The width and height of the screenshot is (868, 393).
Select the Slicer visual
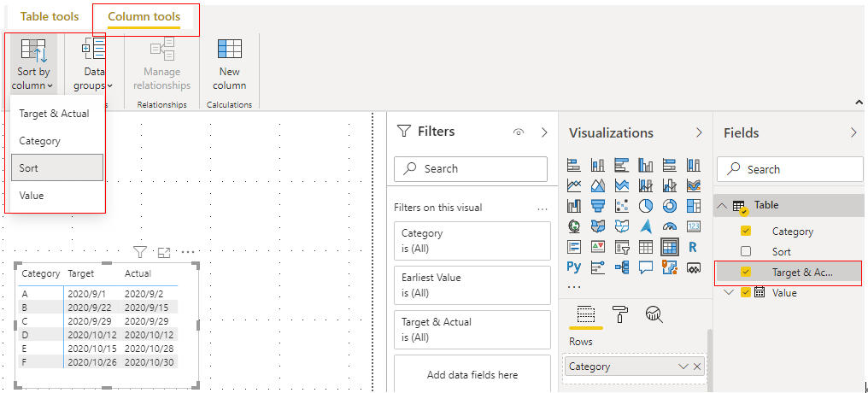622,246
